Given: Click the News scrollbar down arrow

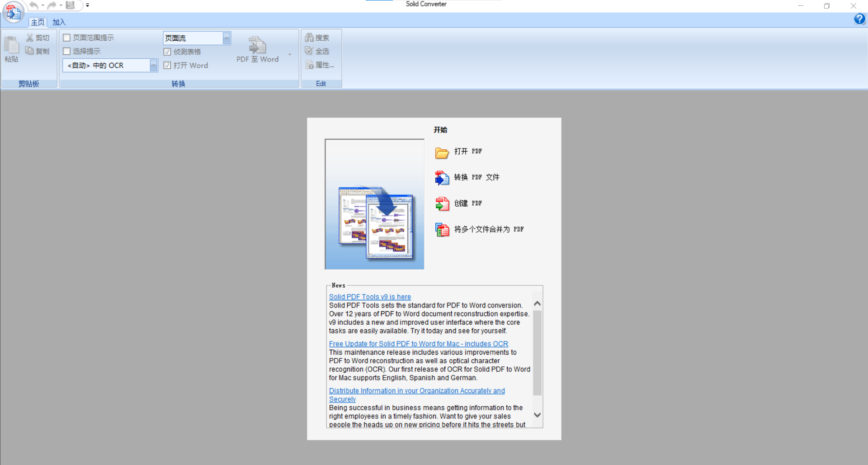Looking at the screenshot, I should [x=537, y=415].
